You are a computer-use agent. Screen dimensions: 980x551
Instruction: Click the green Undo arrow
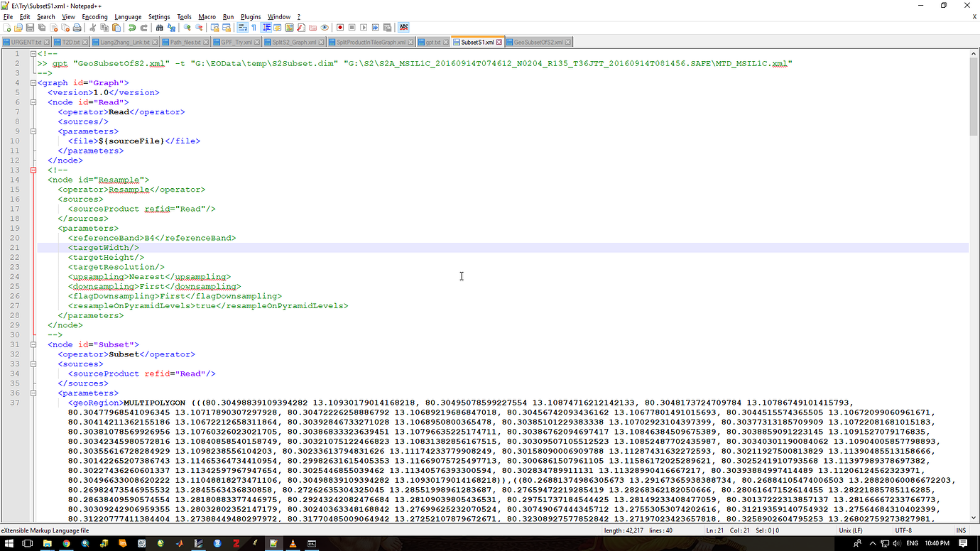(x=132, y=28)
